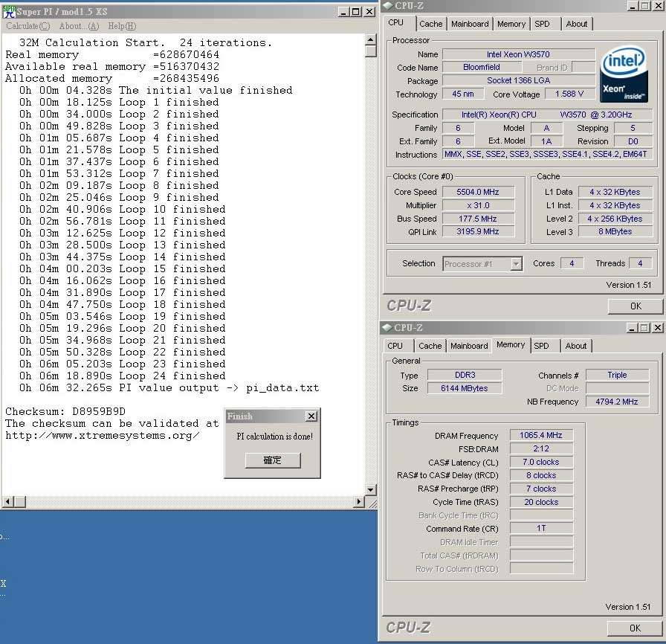Click the QPI Link 3195.9 MHz value
The height and width of the screenshot is (644, 666).
pyautogui.click(x=478, y=231)
